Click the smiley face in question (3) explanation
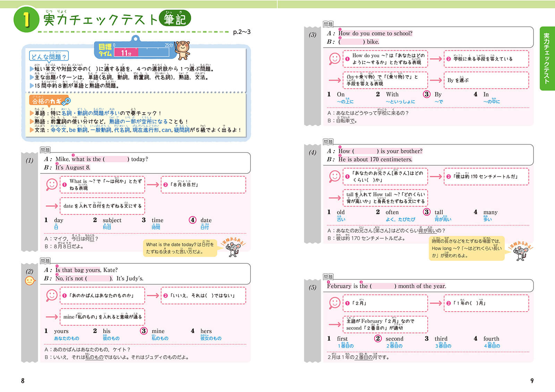555x392 pixels. point(335,58)
